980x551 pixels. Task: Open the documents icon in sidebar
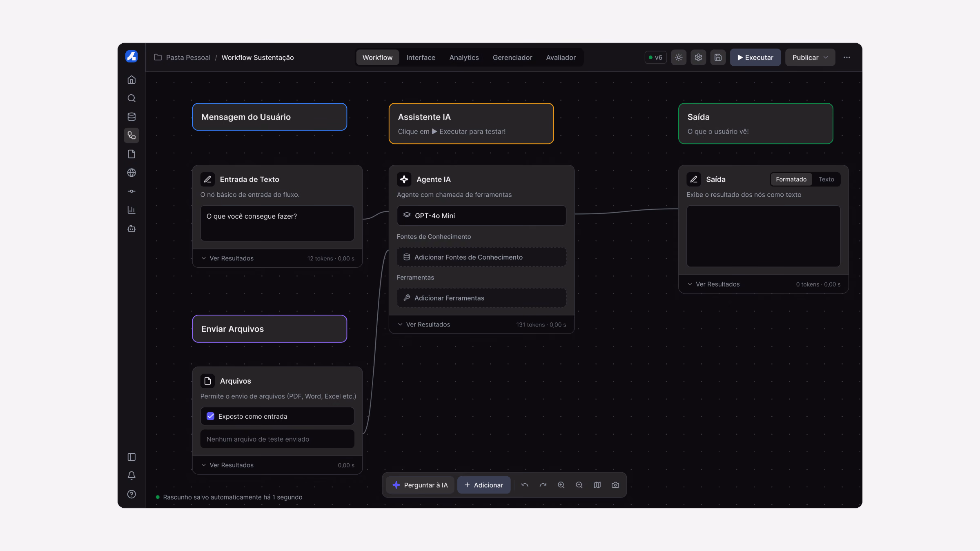(131, 154)
